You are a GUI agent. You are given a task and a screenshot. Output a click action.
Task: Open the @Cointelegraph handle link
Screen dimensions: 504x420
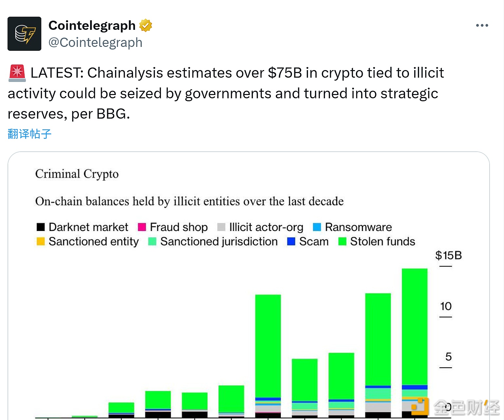tap(95, 43)
